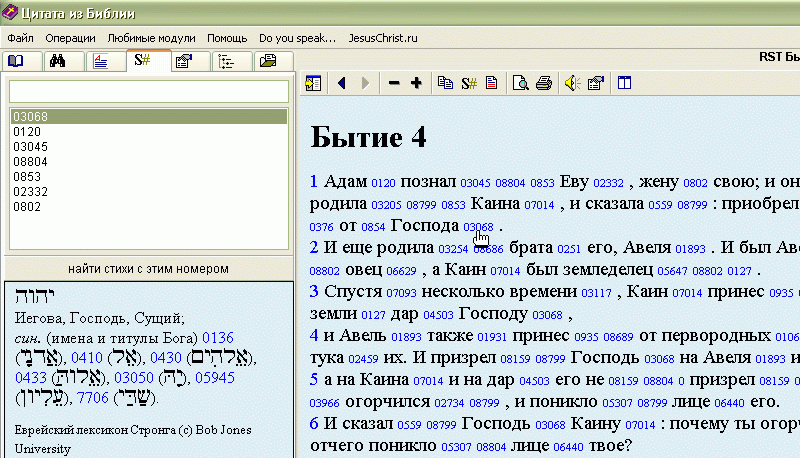Click the Strong's number input field

click(148, 91)
